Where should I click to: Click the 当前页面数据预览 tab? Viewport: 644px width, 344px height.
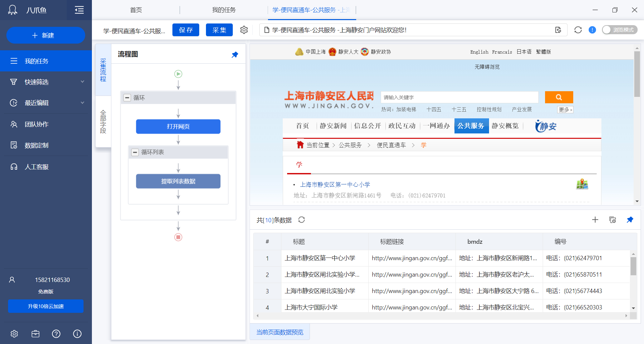(x=280, y=332)
